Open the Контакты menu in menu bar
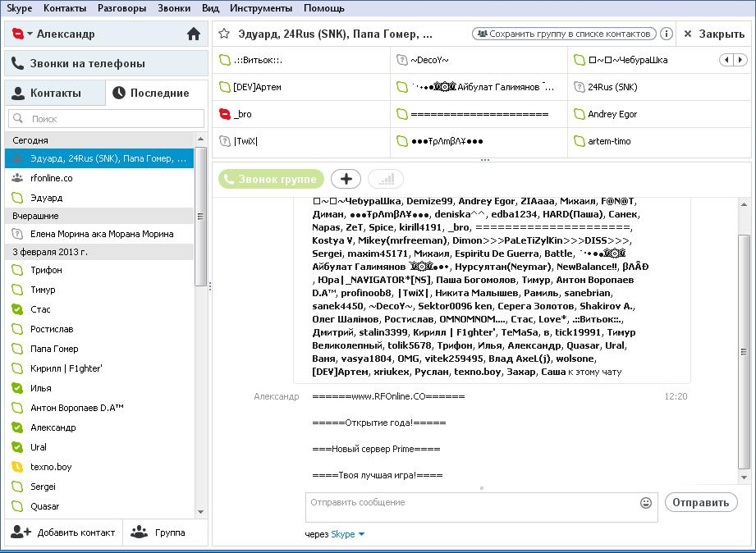 (x=65, y=8)
